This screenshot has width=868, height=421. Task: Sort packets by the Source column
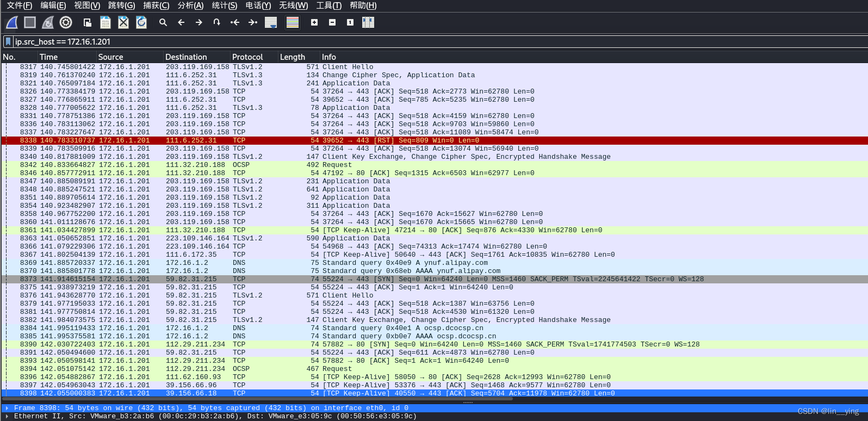tap(130, 57)
